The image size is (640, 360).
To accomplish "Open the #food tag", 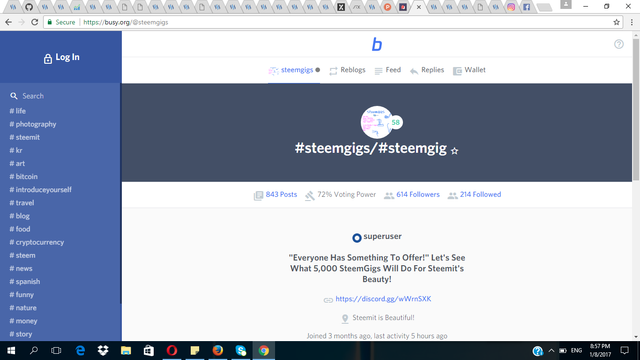I will [x=20, y=229].
